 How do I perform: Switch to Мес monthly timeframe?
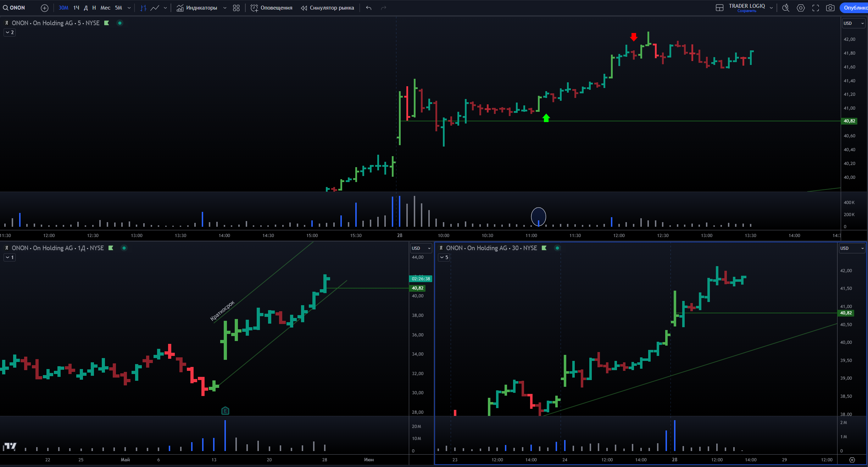click(105, 8)
